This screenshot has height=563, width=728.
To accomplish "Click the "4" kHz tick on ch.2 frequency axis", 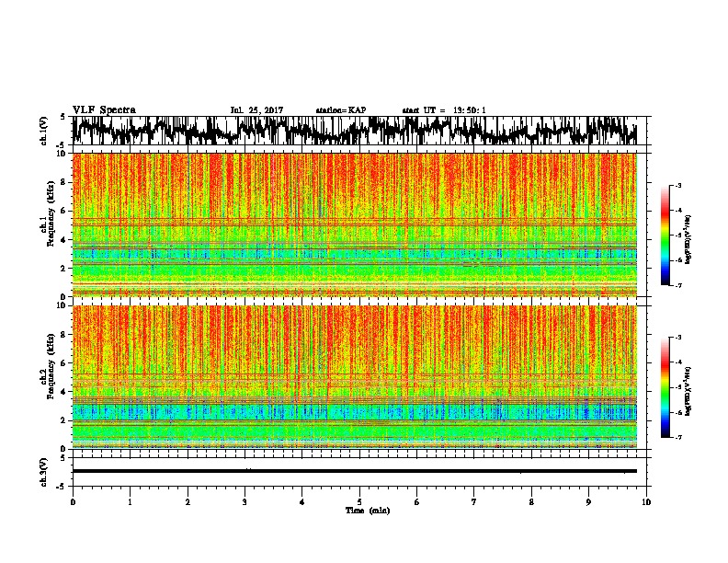I will (x=63, y=392).
